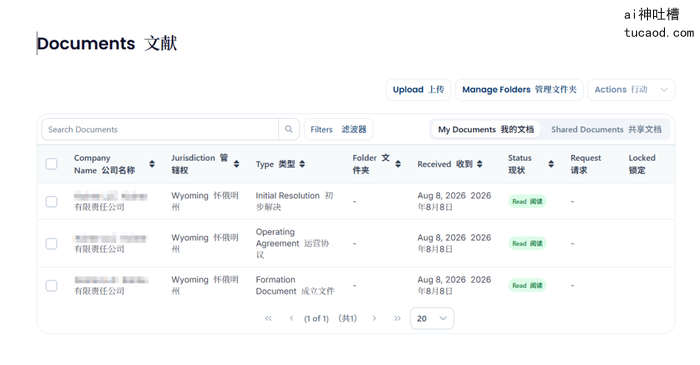Select the Initial Resolution row checkbox
The width and height of the screenshot is (700, 365).
(51, 201)
